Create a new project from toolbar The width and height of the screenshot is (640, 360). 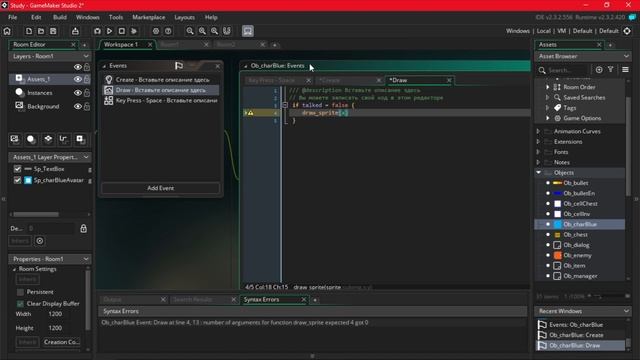click(29, 31)
